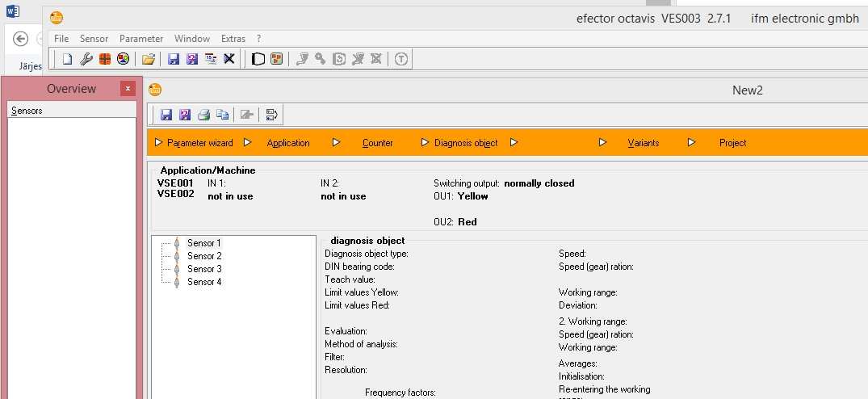The image size is (868, 399).
Task: Click the OU2 'Red' value
Action: click(x=468, y=222)
